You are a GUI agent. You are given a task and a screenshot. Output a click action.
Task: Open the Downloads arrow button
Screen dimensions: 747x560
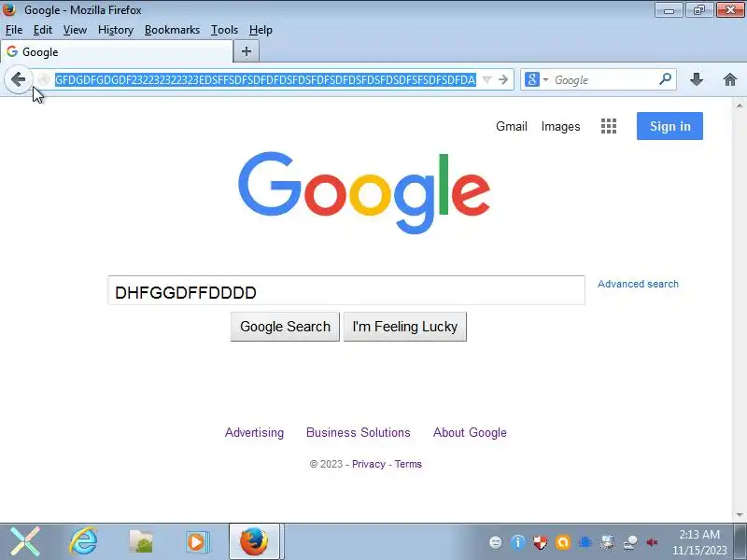697,79
